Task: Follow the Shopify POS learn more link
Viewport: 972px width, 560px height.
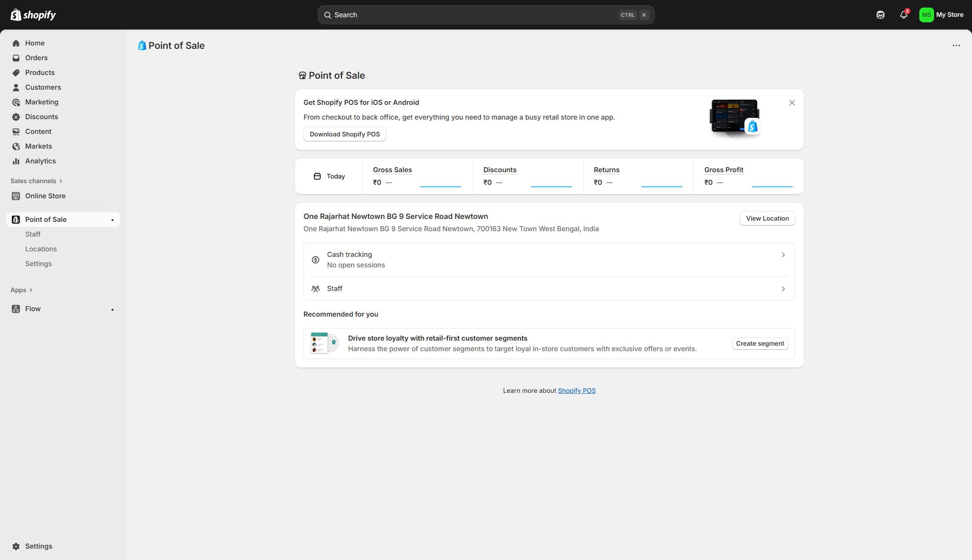Action: click(x=577, y=390)
